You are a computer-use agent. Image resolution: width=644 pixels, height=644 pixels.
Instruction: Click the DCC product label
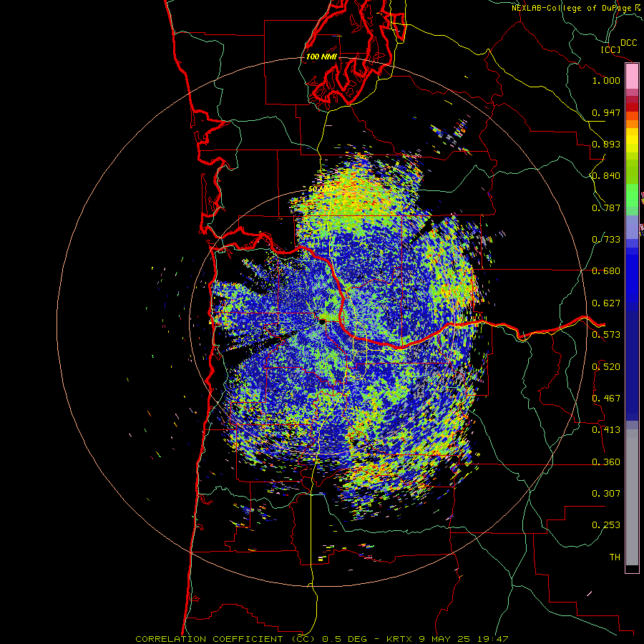click(628, 43)
